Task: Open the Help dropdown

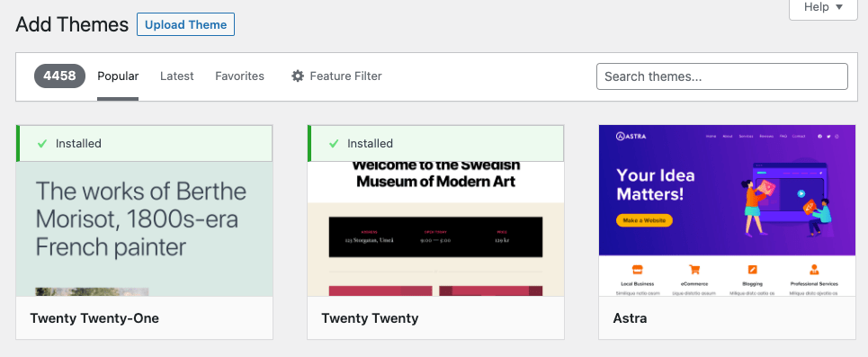Action: 823,8
